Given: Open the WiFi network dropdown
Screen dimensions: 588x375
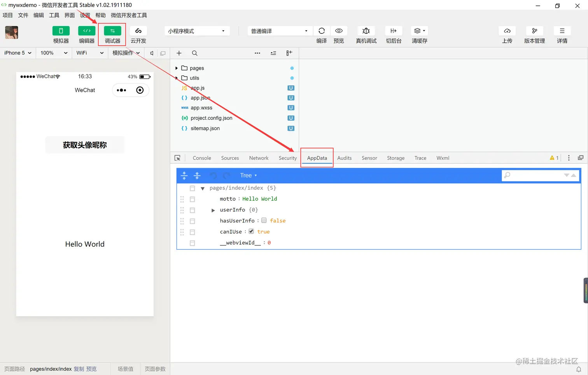Looking at the screenshot, I should point(90,53).
